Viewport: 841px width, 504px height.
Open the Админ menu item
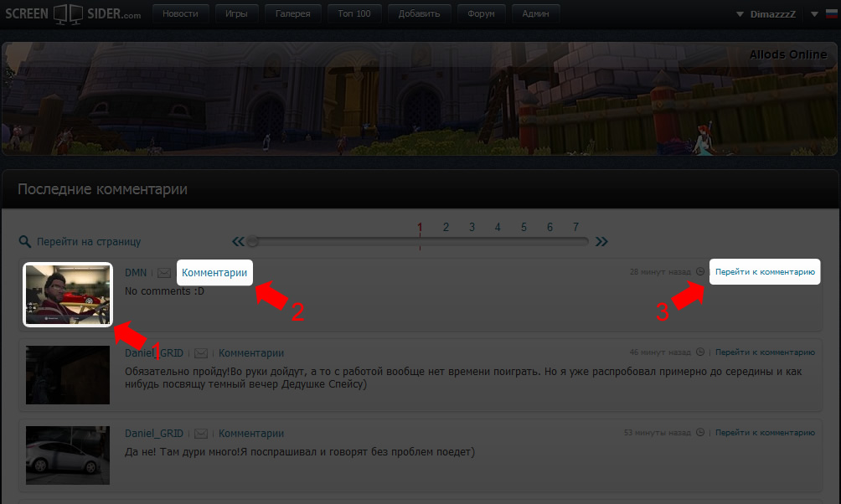tap(536, 13)
